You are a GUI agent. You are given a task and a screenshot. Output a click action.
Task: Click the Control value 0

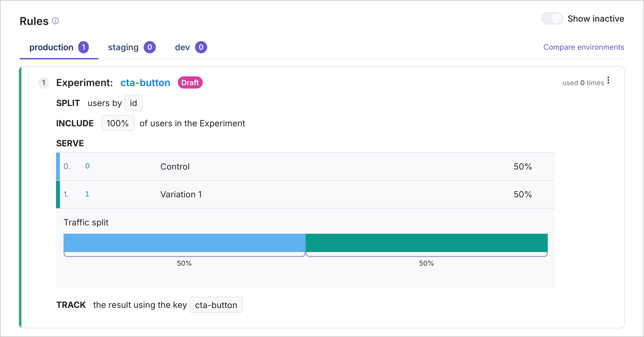[87, 166]
